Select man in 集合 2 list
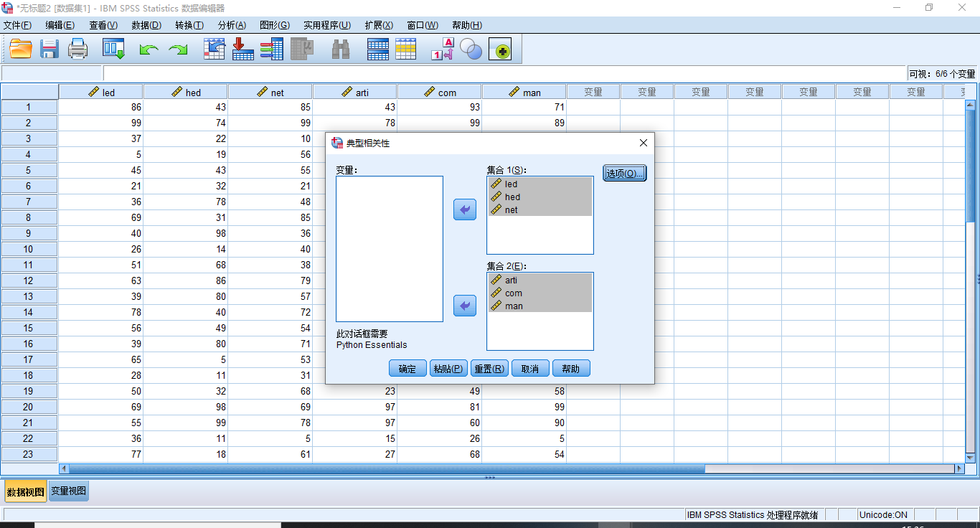 540,306
